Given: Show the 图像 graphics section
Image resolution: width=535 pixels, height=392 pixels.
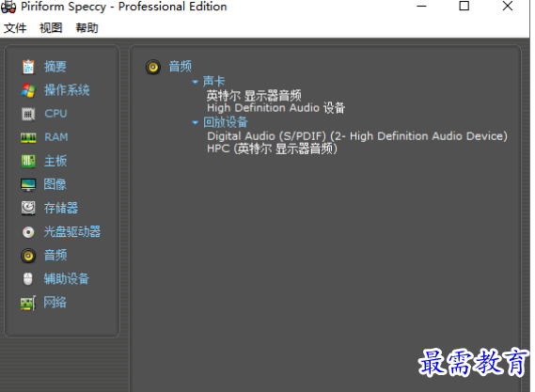Looking at the screenshot, I should pos(55,184).
